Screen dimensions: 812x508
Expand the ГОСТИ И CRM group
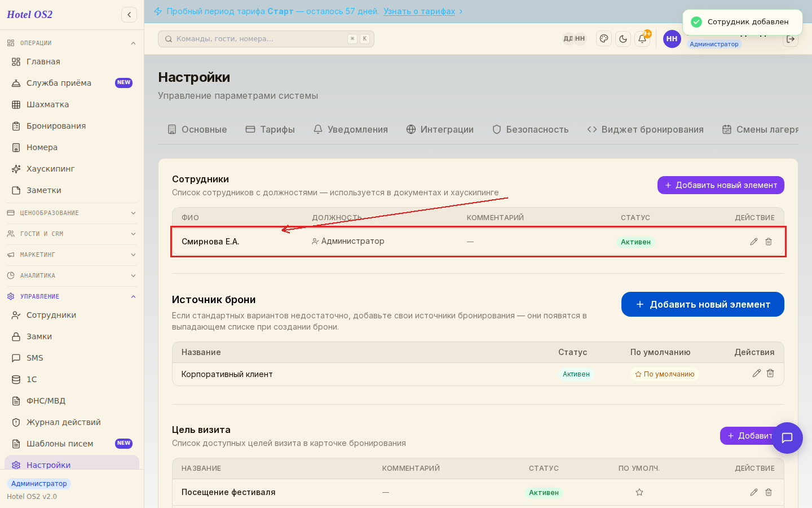coord(72,234)
